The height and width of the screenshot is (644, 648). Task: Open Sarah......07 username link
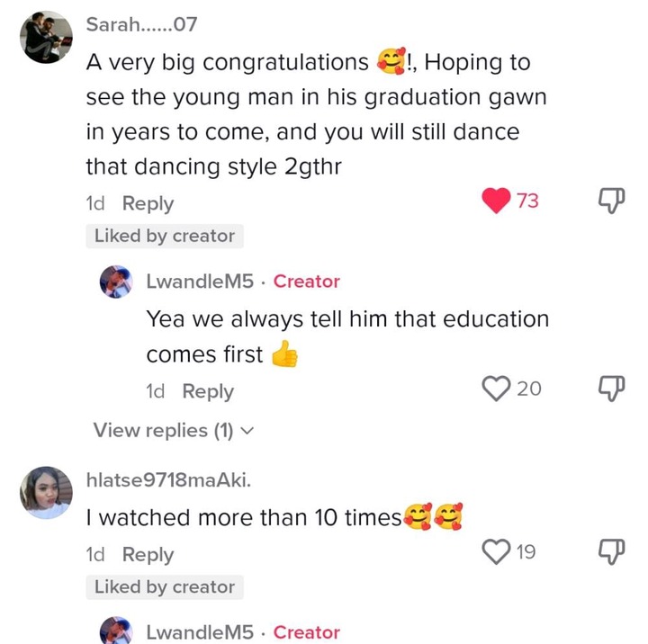tap(140, 25)
